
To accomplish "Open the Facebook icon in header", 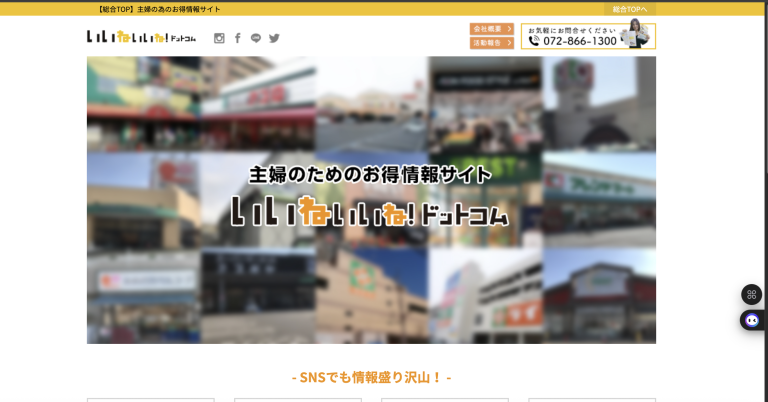I will pos(237,38).
